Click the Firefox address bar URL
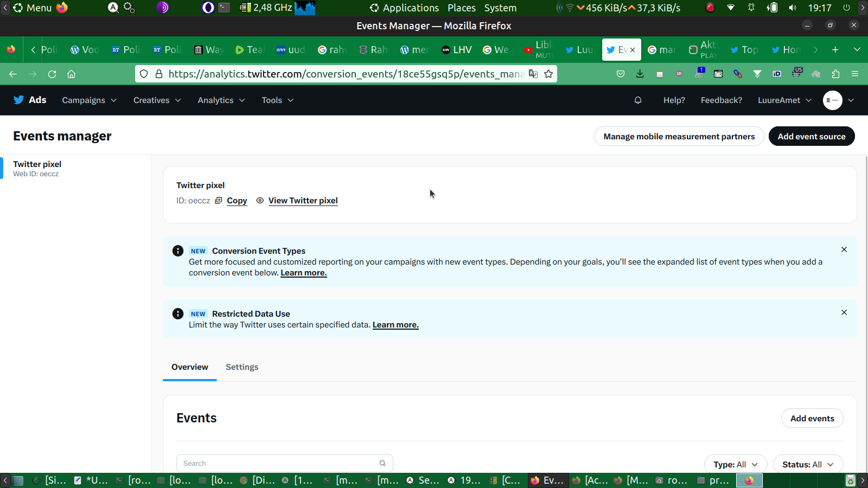868x488 pixels. pos(346,74)
